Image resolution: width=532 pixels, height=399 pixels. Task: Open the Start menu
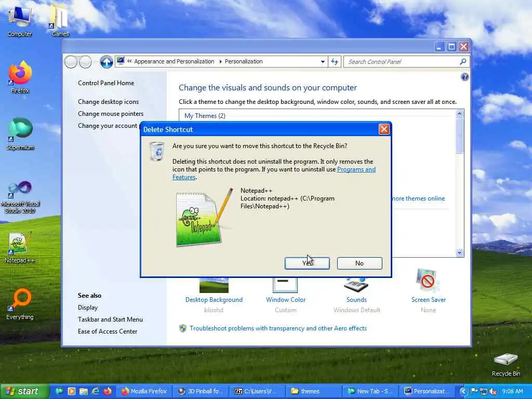(24, 391)
